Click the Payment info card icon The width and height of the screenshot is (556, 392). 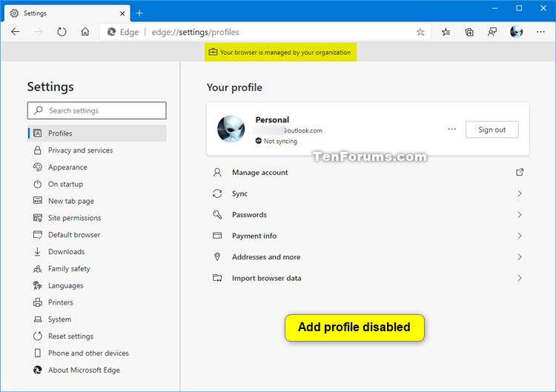pos(217,236)
